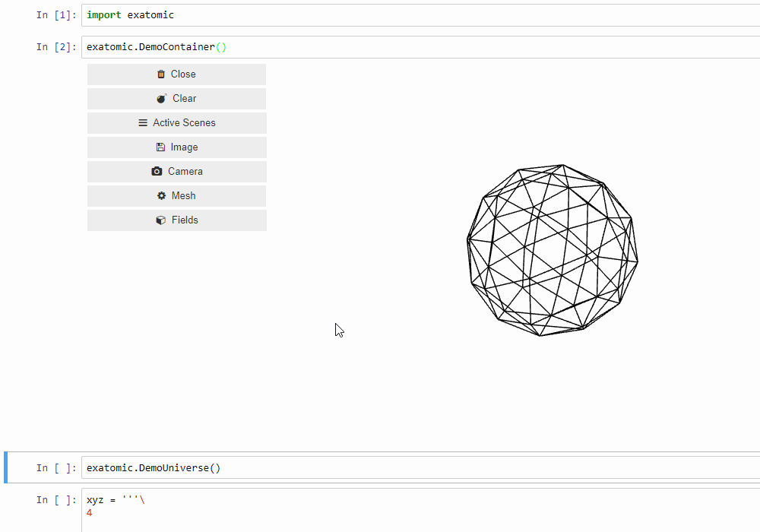The height and width of the screenshot is (532, 760).
Task: Click the trash icon on Close button
Action: point(161,74)
